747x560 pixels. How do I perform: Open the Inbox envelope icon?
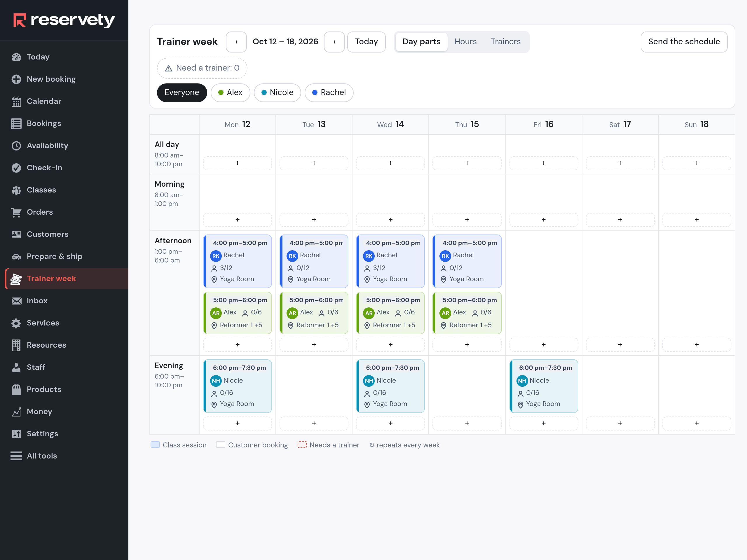tap(16, 301)
